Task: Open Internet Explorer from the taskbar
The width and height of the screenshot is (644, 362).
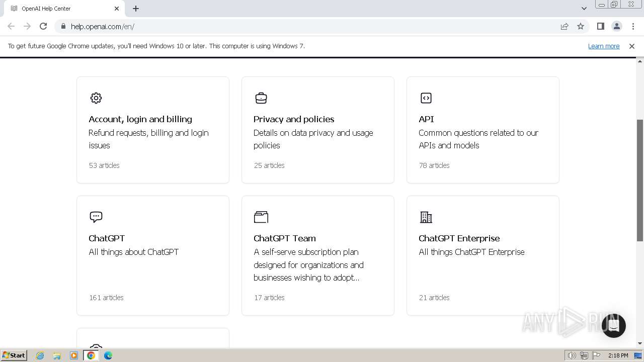Action: [40, 355]
